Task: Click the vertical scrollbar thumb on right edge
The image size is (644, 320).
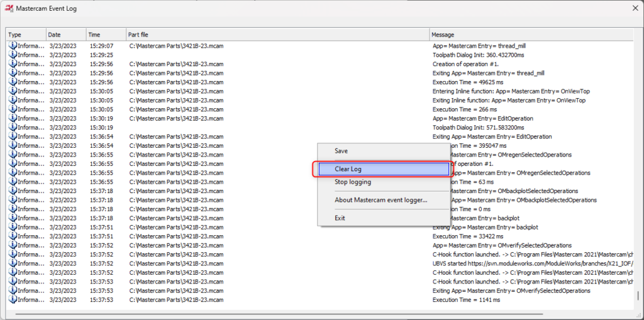Action: [x=638, y=295]
